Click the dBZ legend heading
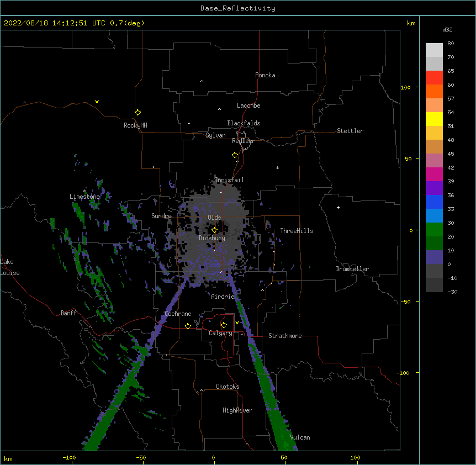Viewport: 476px width, 465px height. (x=447, y=30)
